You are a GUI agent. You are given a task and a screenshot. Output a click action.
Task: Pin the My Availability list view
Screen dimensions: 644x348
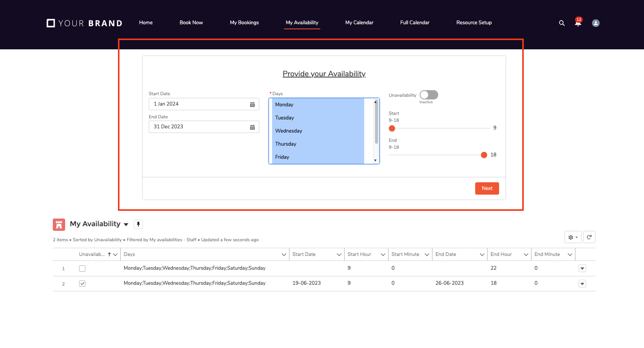click(x=138, y=224)
